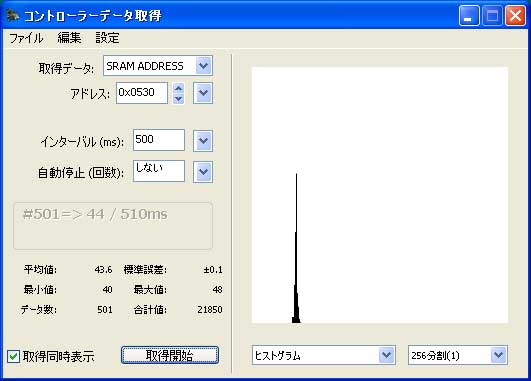Open the インターバル (ms) dropdown arrow

pos(203,141)
